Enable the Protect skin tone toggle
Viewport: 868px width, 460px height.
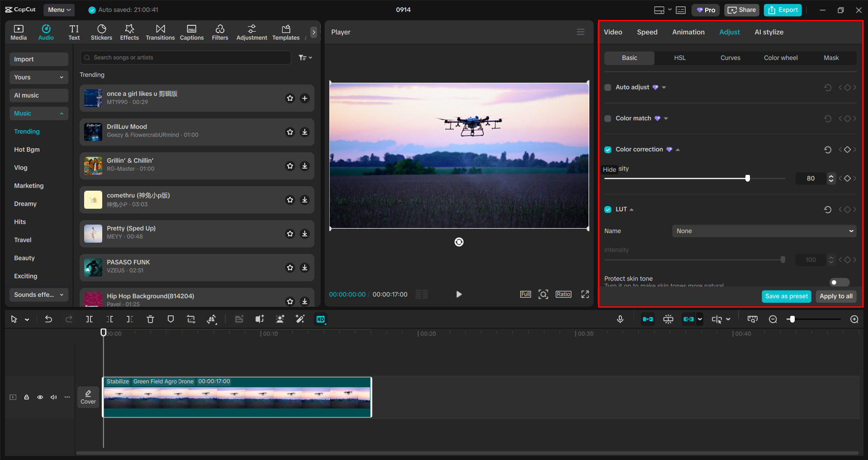pos(838,282)
